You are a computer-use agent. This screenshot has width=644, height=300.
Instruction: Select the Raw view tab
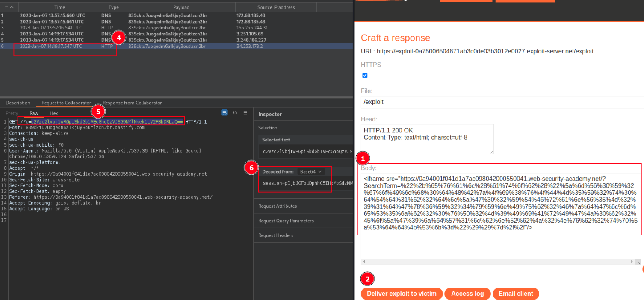coord(34,113)
